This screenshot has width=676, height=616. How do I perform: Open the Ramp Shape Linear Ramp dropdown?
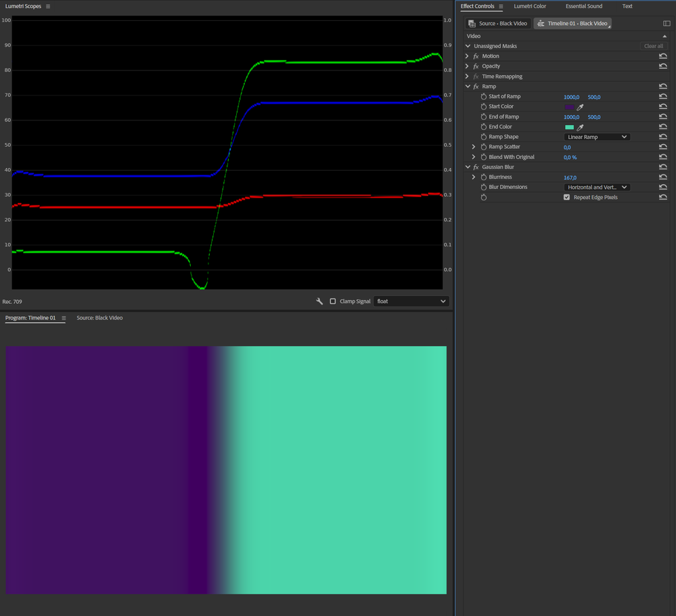[x=597, y=137]
